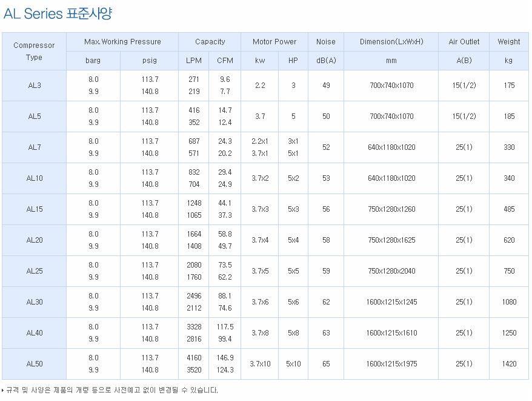Click the Max.Working Pressure header

[x=122, y=42]
